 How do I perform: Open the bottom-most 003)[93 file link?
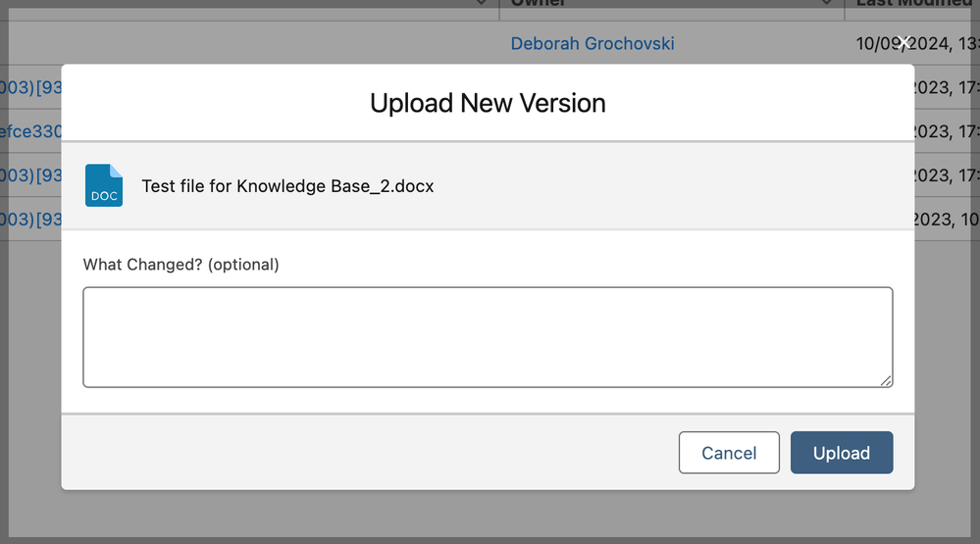pos(30,220)
